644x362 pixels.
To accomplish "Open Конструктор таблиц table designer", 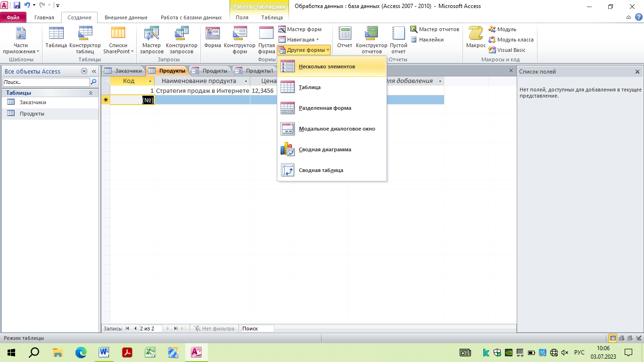I will pyautogui.click(x=85, y=40).
